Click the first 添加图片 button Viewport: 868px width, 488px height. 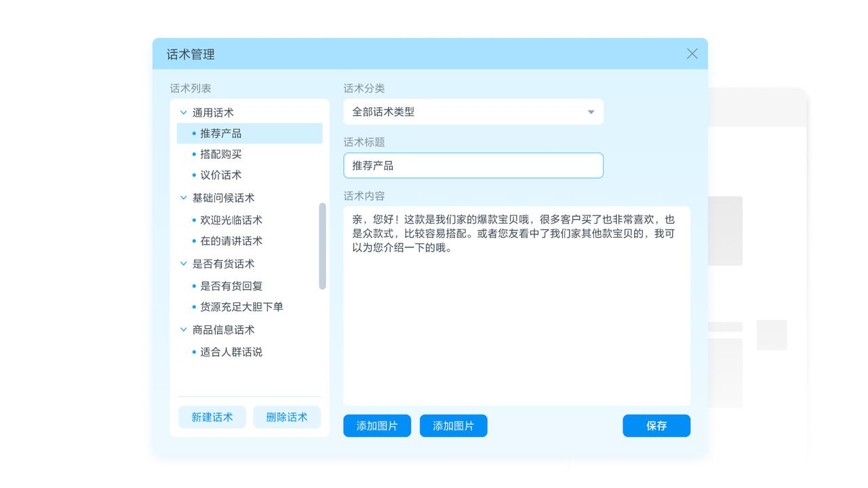tap(376, 426)
